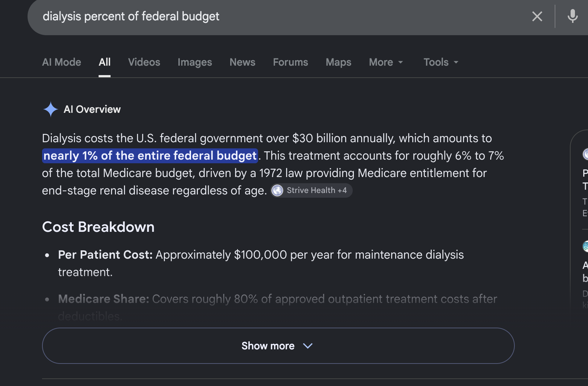
Task: Open the Forums results tab
Action: pyautogui.click(x=290, y=62)
